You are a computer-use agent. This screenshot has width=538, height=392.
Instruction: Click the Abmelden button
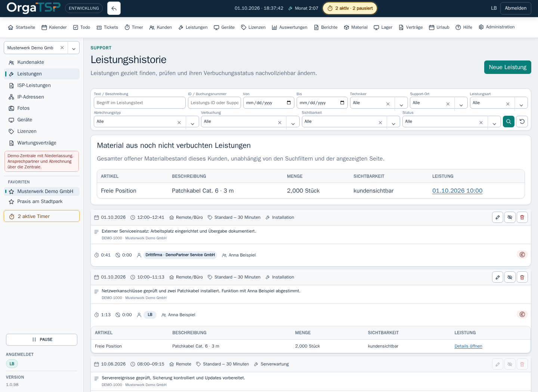coord(516,8)
